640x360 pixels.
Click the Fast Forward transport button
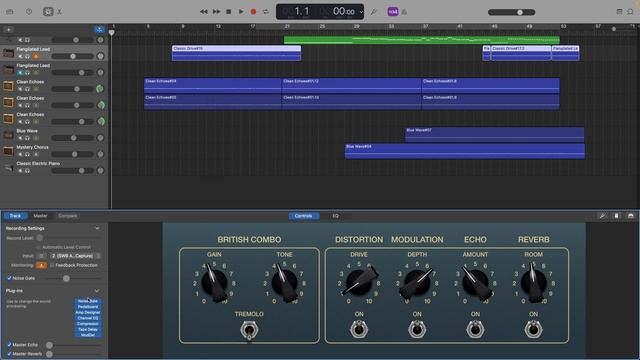point(216,12)
